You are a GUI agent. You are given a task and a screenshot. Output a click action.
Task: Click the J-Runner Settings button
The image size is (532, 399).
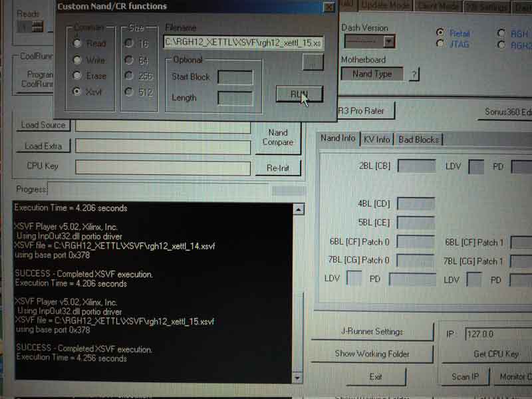tap(372, 331)
